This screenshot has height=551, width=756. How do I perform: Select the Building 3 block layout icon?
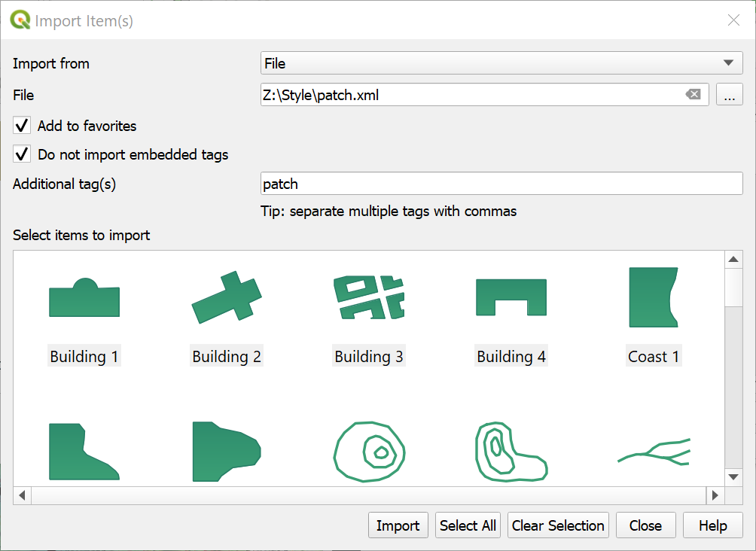point(369,297)
